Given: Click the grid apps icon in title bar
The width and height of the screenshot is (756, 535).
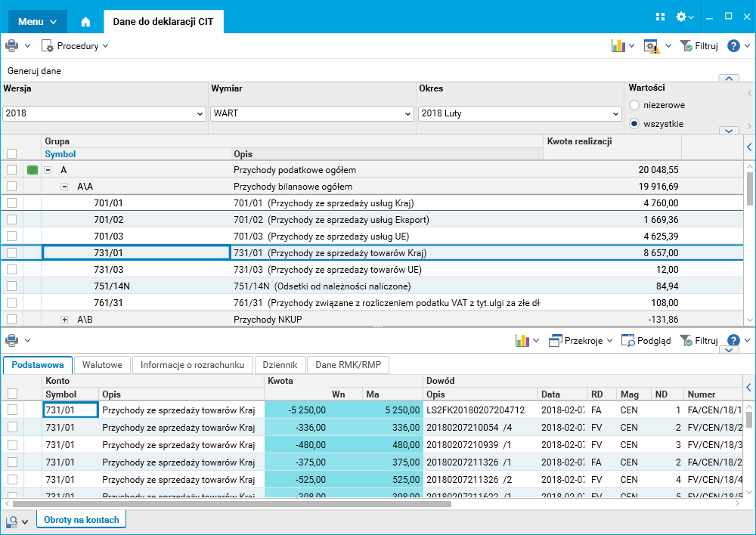Looking at the screenshot, I should coord(660,17).
